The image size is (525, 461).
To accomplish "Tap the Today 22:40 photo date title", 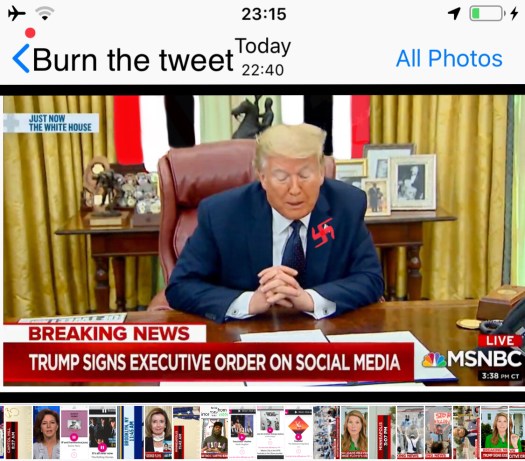I will (263, 57).
